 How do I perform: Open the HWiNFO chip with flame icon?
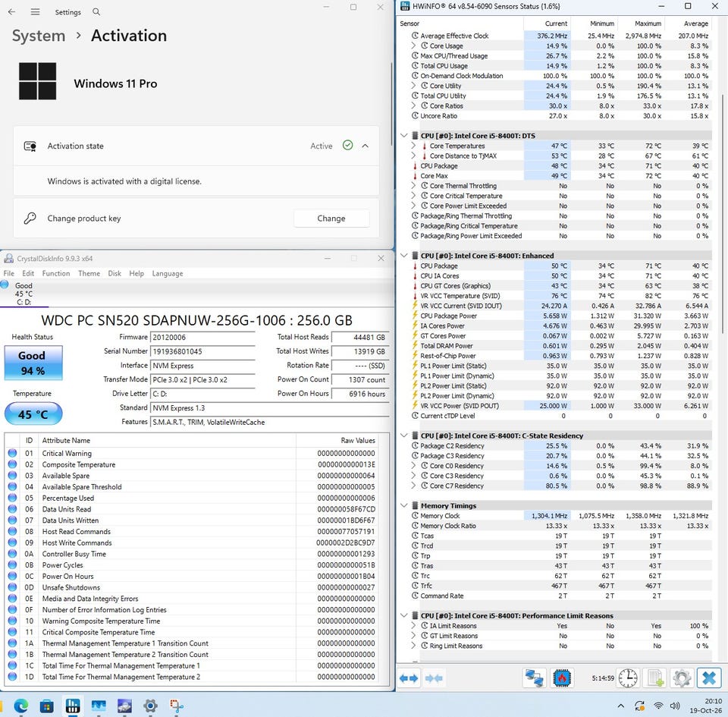tap(562, 678)
